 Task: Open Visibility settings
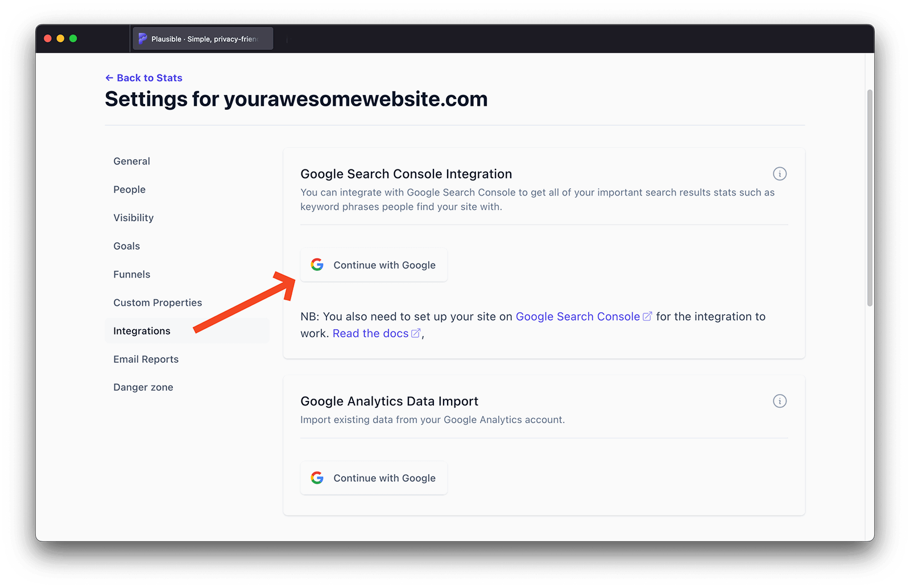click(133, 218)
